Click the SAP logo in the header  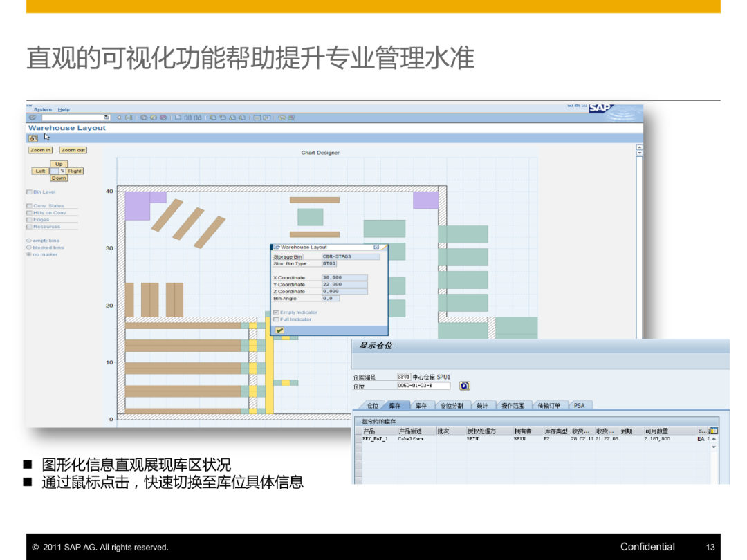(x=600, y=108)
